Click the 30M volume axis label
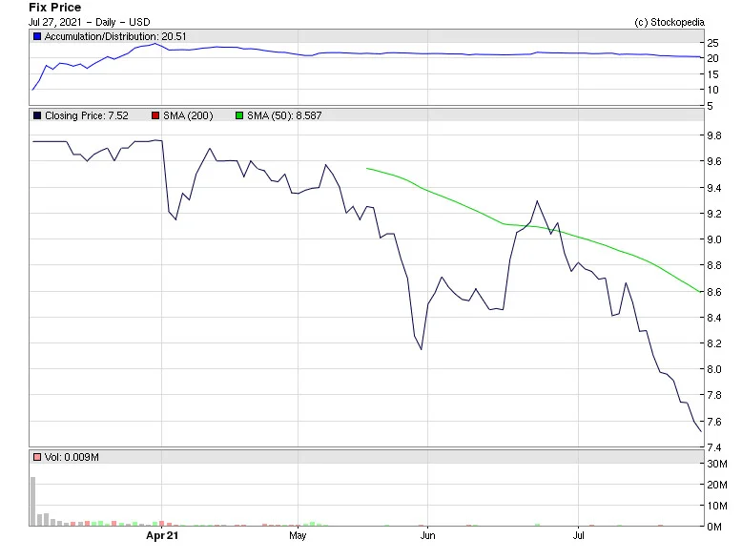The height and width of the screenshot is (560, 742). click(717, 464)
